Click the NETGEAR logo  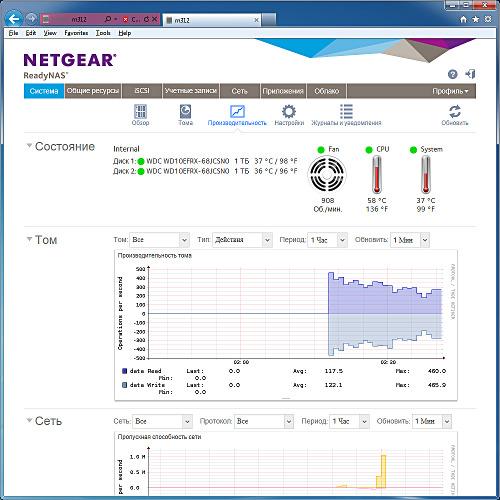point(70,60)
